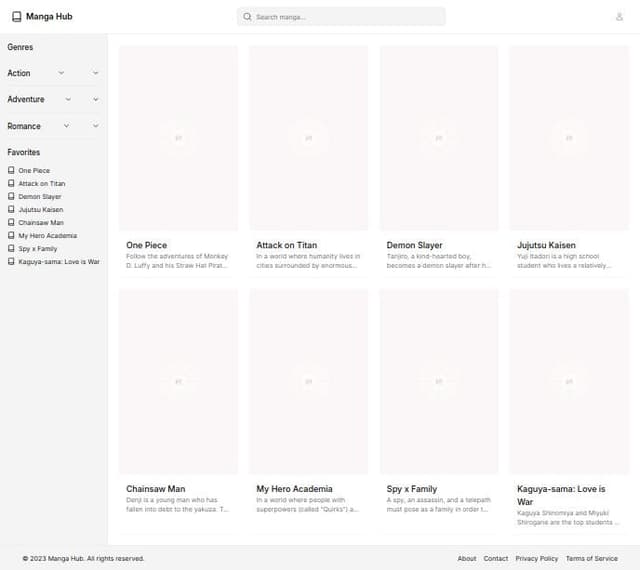Click the Genres sidebar heading

pos(20,47)
